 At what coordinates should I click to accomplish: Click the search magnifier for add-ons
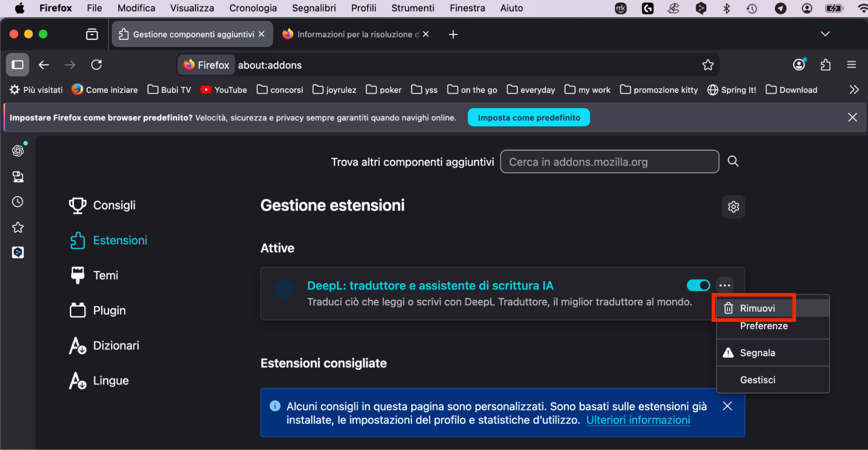coord(733,161)
